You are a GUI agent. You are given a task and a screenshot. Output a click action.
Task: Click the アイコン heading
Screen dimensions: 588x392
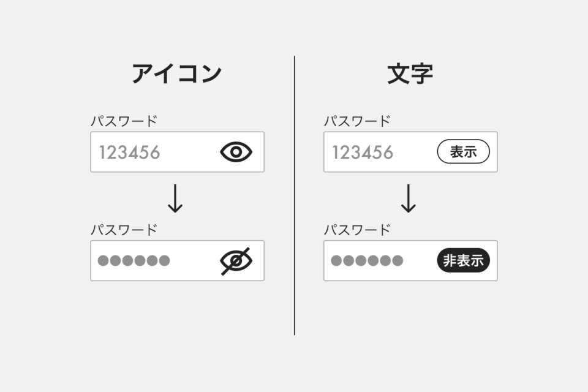pyautogui.click(x=176, y=74)
